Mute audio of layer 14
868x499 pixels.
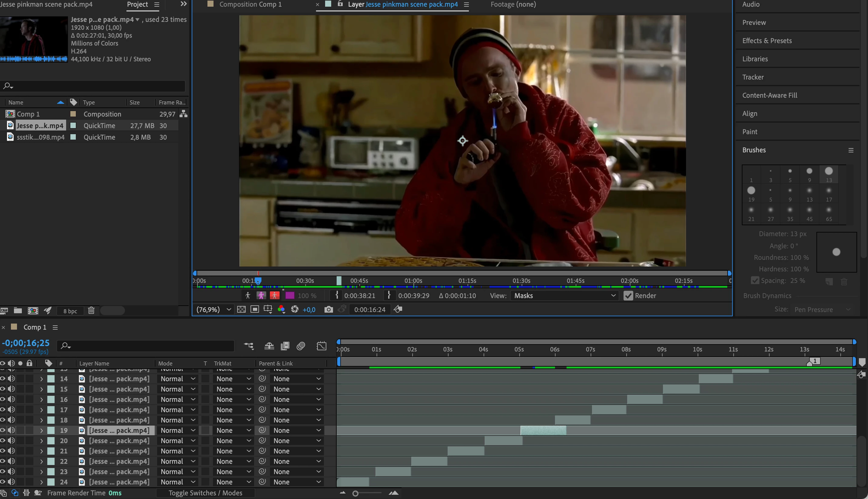coord(11,379)
